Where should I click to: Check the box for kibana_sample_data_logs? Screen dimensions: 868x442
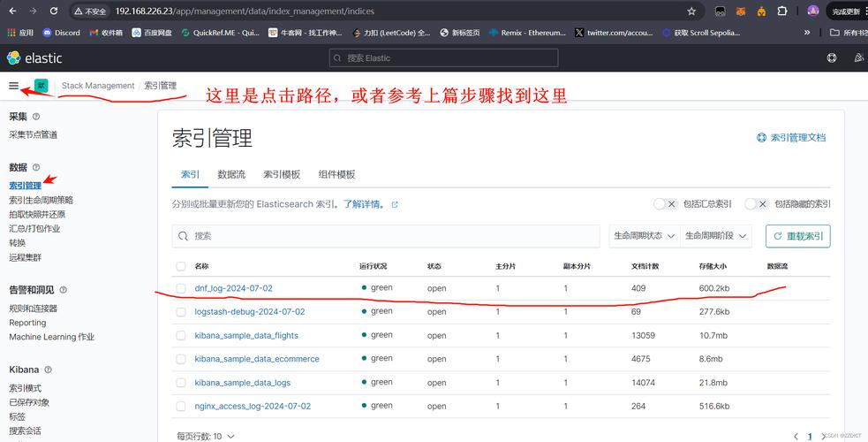point(181,383)
